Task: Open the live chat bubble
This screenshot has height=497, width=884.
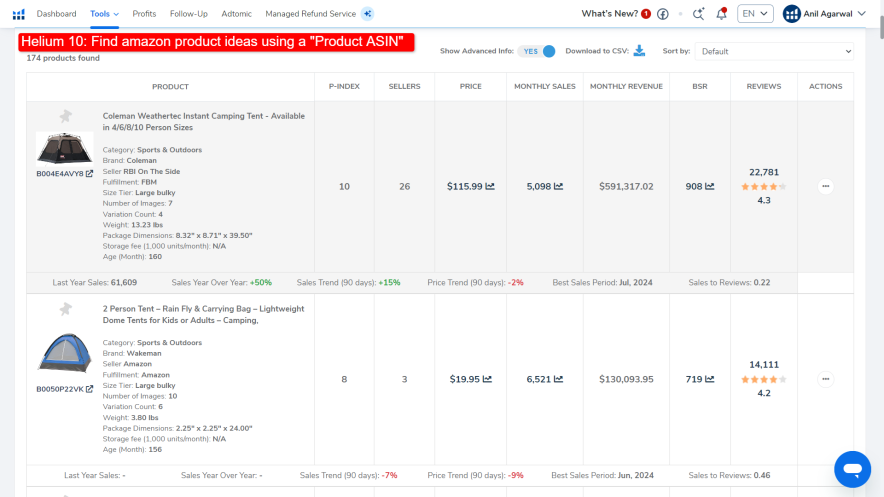Action: pyautogui.click(x=852, y=469)
